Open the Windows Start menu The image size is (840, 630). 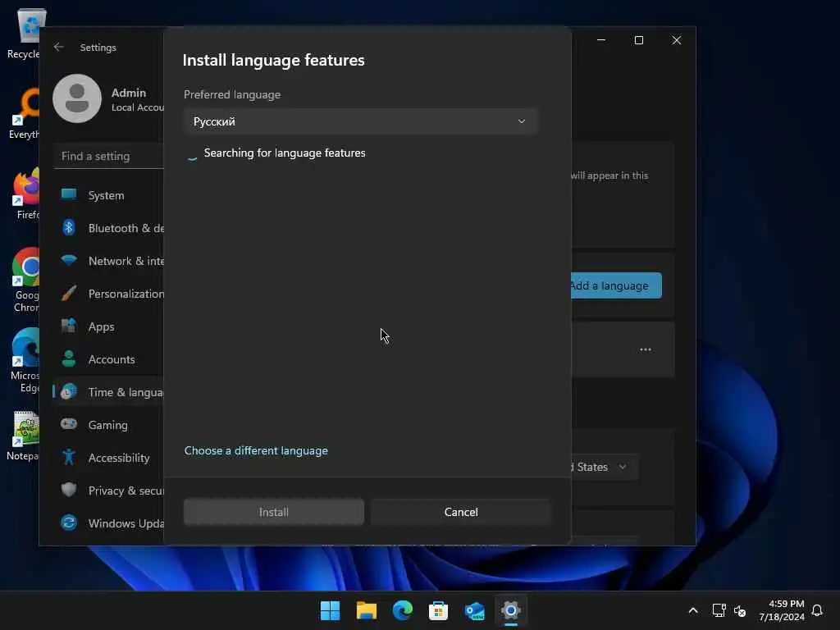(x=330, y=610)
